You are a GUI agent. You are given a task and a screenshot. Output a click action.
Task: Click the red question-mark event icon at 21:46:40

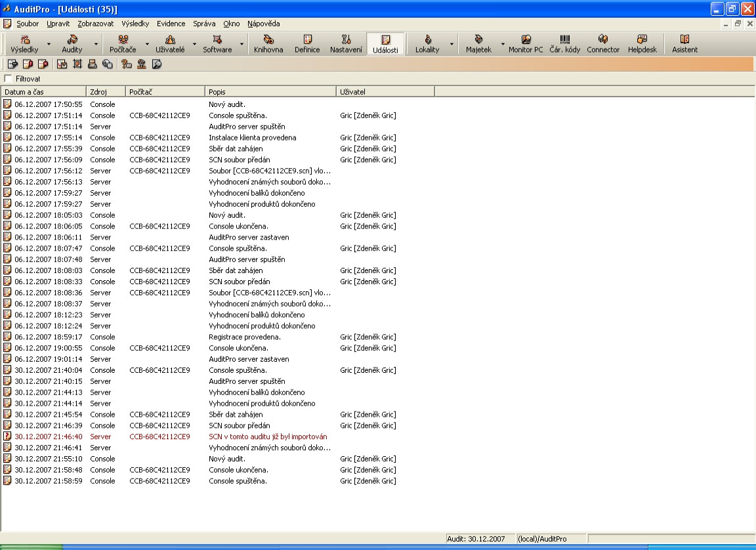pos(7,436)
